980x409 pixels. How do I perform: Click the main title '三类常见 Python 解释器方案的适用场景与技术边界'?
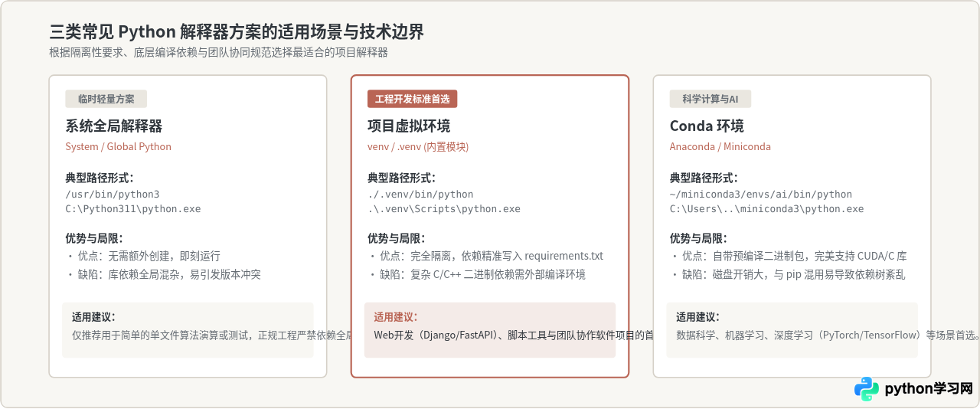coord(237,32)
